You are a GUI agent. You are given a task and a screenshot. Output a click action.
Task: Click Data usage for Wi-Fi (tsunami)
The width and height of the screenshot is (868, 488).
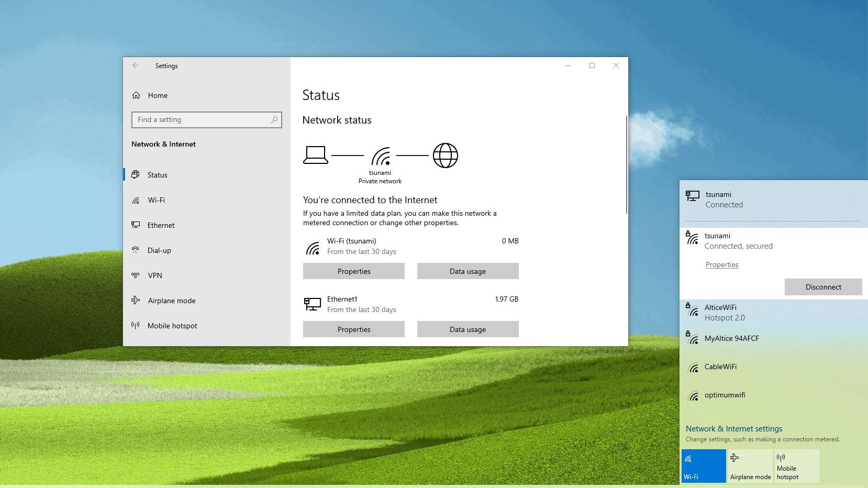[468, 271]
